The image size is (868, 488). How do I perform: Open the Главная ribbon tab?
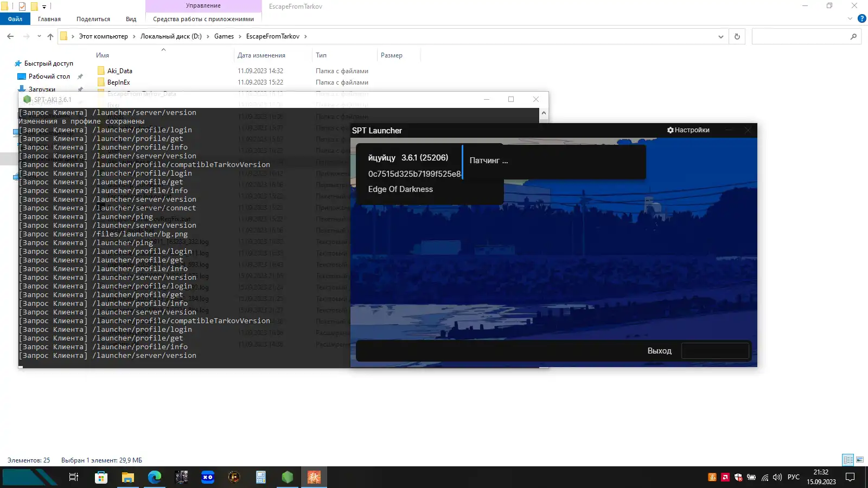tap(49, 19)
